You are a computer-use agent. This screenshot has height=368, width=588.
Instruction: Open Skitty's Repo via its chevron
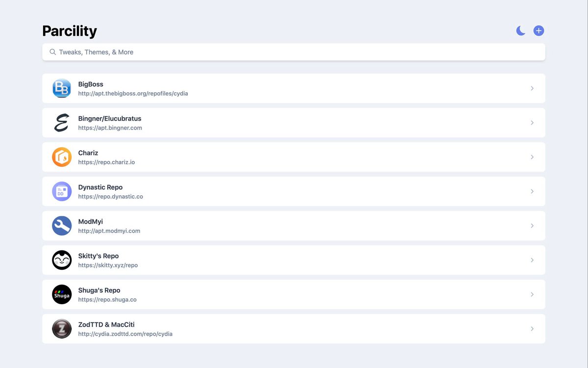532,260
